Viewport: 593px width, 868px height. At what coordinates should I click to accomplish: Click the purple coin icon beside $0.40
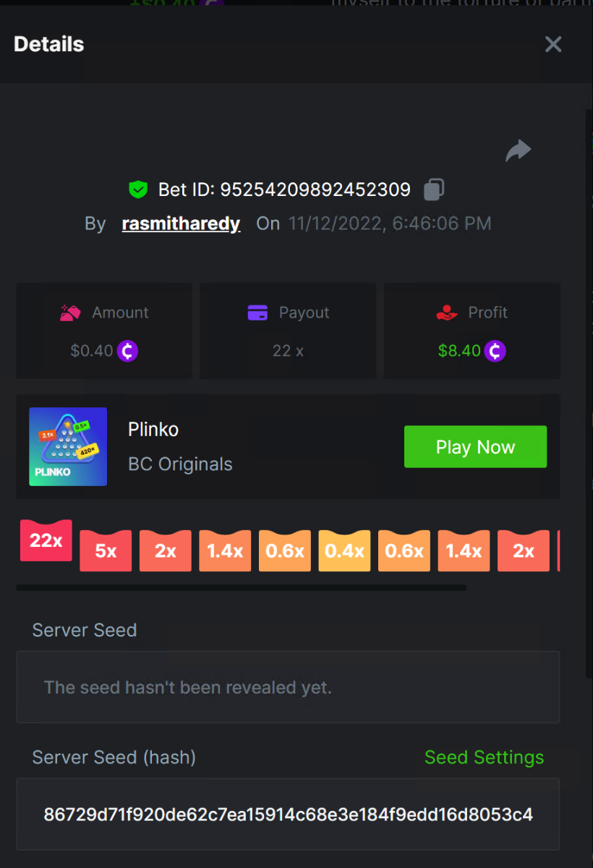127,351
